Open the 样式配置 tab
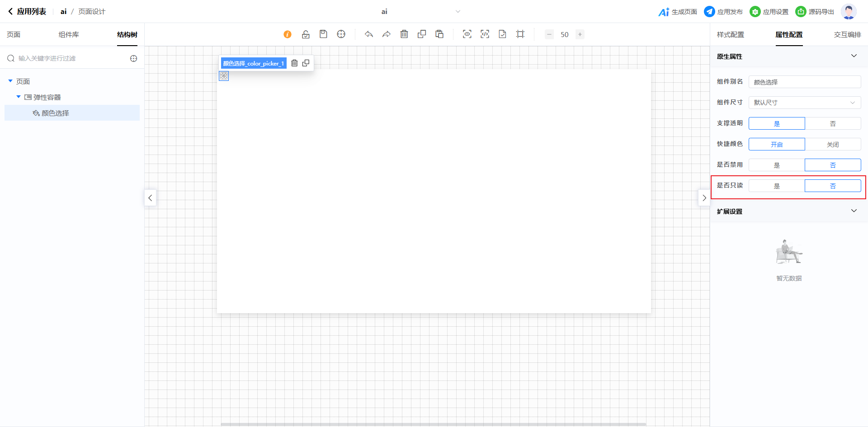The image size is (868, 427). 730,35
